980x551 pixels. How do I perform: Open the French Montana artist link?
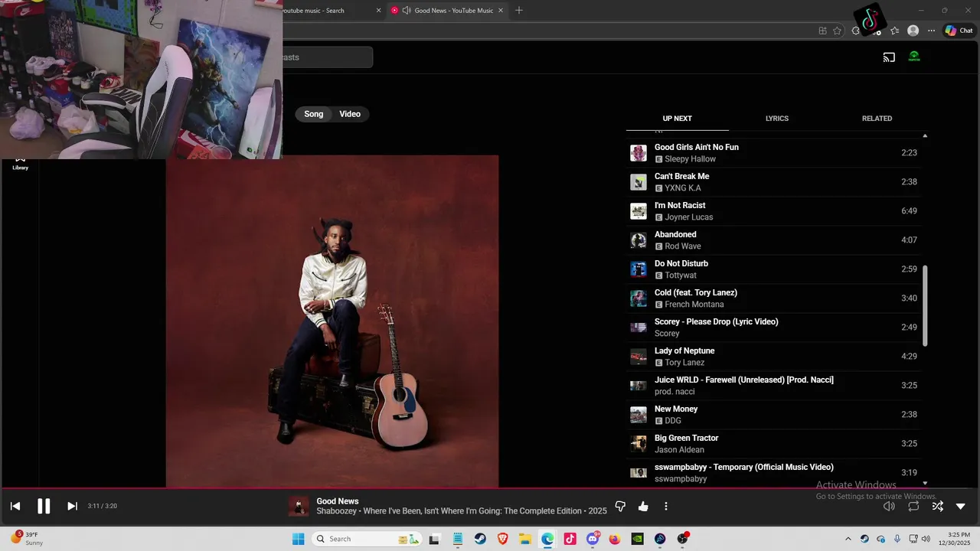(x=694, y=305)
